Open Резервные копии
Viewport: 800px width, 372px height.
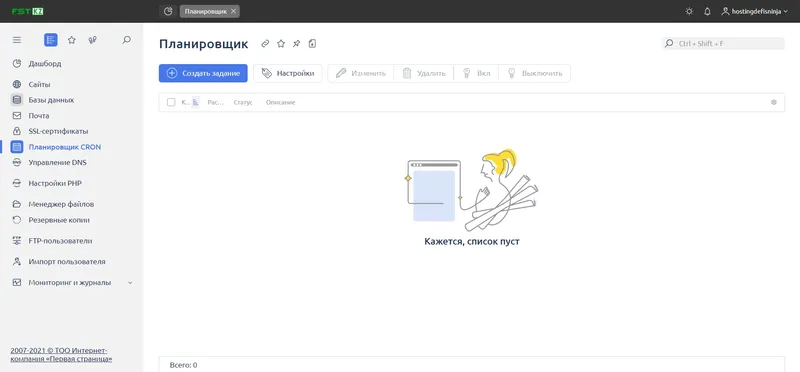point(59,220)
